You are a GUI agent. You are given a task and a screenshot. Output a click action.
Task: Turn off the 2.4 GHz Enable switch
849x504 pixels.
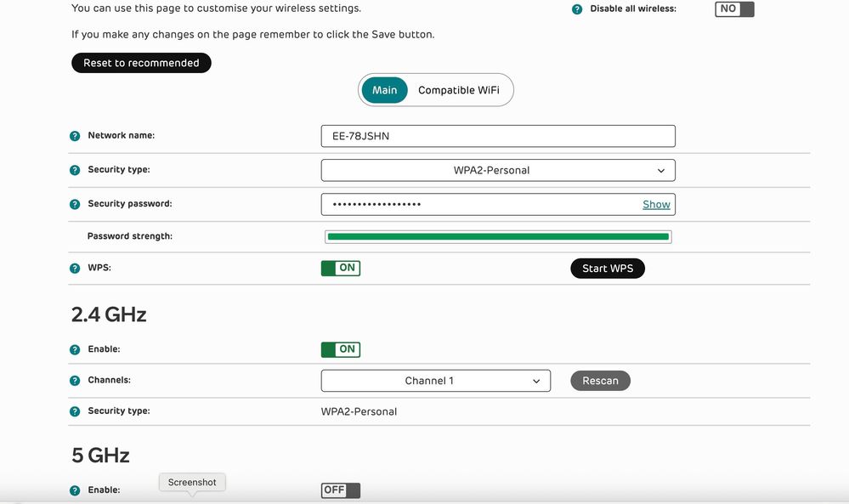pyautogui.click(x=340, y=349)
